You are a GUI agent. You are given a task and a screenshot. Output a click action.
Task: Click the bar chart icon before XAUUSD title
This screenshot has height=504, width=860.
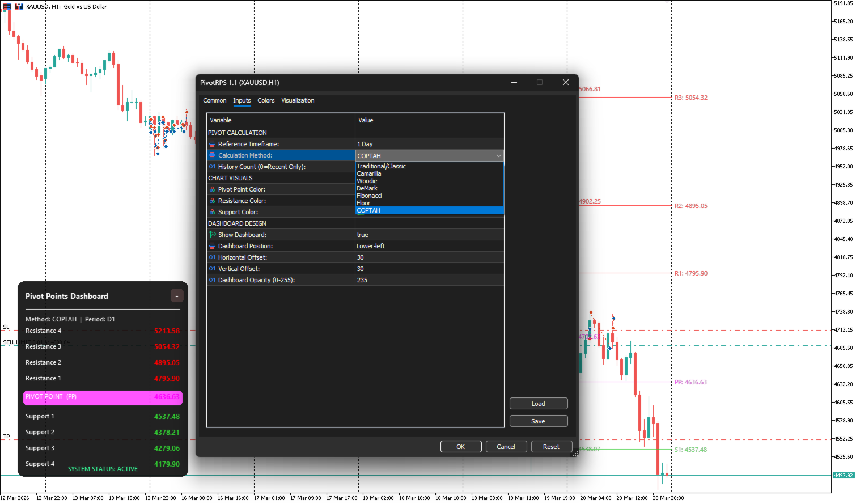pyautogui.click(x=19, y=6)
